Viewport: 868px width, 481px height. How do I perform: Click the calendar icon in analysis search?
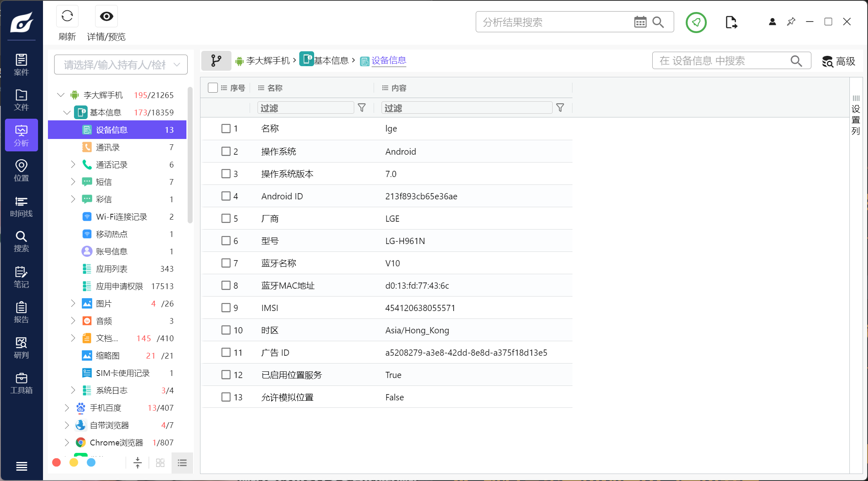640,22
